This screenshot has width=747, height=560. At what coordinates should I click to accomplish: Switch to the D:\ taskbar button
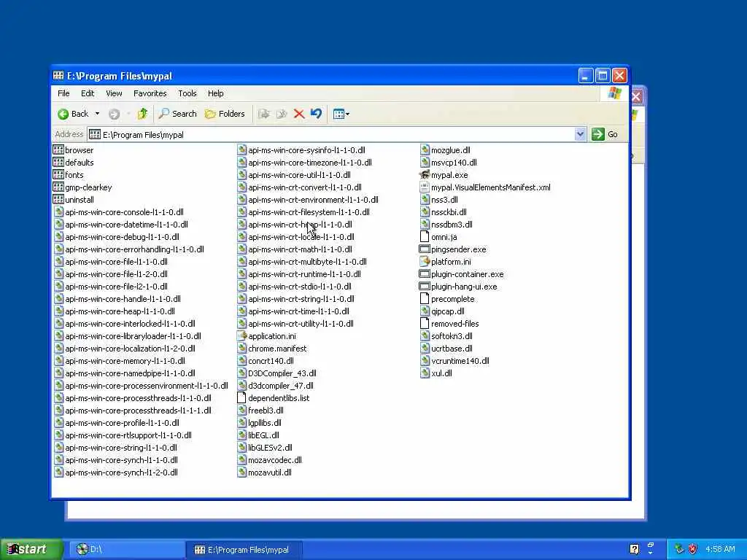(128, 550)
